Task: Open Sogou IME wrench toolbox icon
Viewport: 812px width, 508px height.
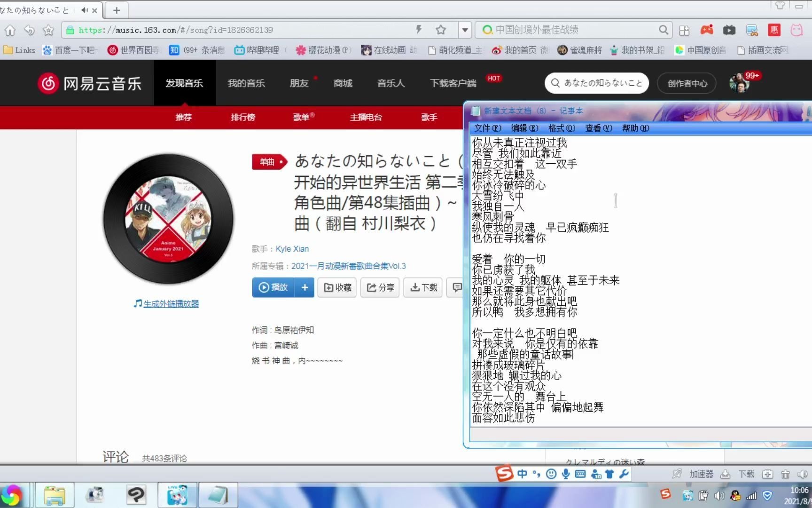Action: (624, 474)
